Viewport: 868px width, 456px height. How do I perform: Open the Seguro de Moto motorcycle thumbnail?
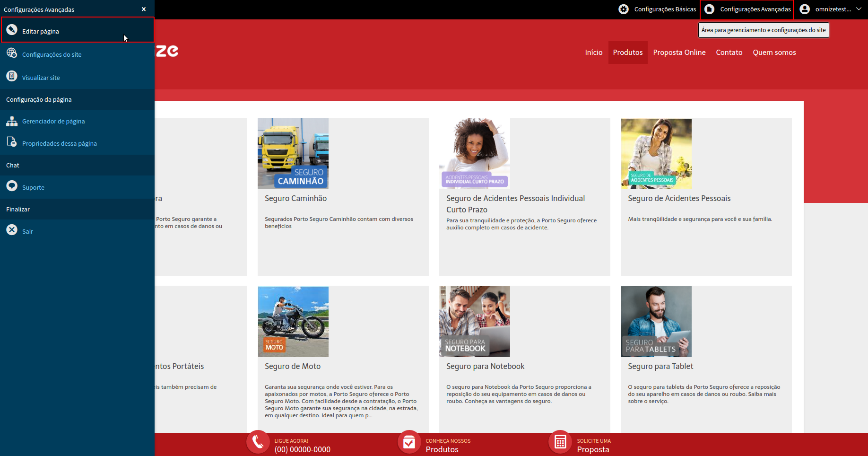293,322
